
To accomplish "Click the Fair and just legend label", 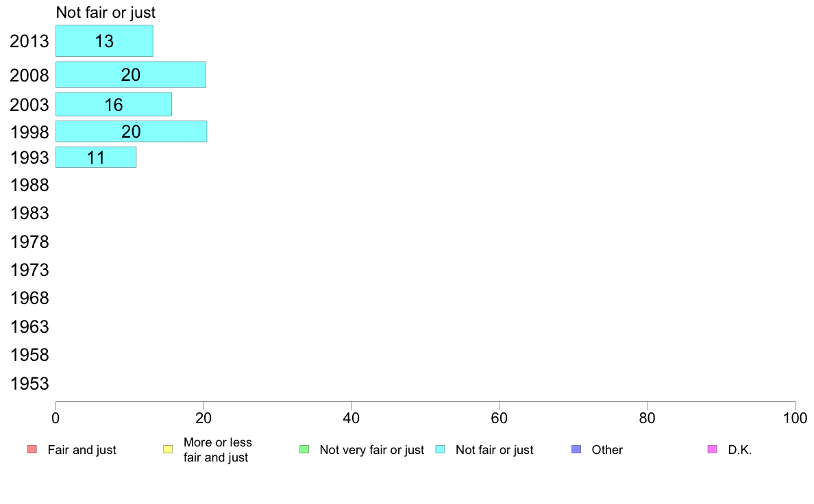I will coord(82,450).
